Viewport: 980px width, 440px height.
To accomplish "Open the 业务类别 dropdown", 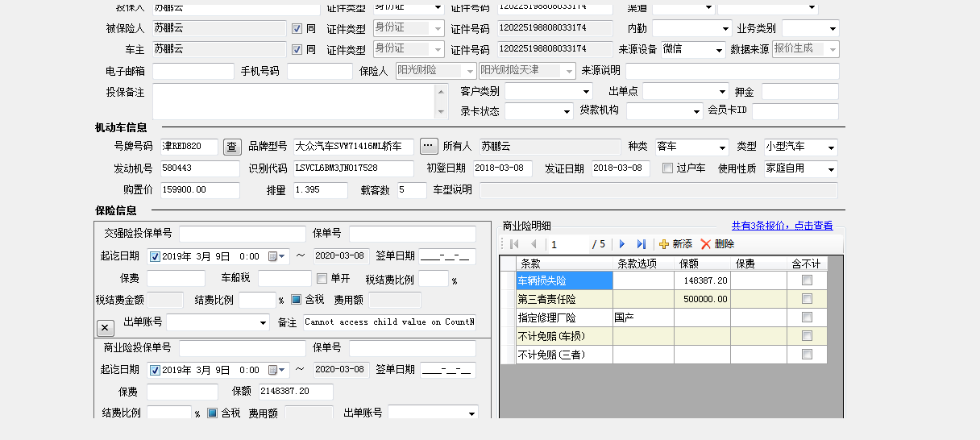I will tap(832, 28).
